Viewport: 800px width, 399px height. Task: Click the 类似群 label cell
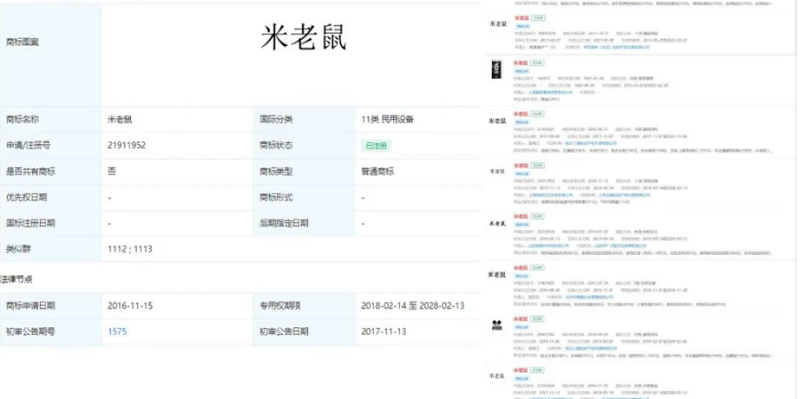coord(51,249)
